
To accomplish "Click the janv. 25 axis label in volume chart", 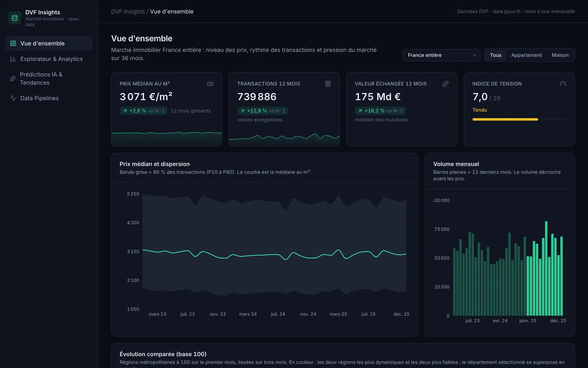I will 527,321.
